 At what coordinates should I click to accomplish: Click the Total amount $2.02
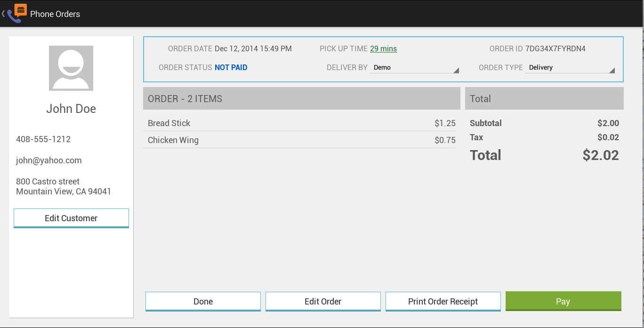(x=601, y=155)
